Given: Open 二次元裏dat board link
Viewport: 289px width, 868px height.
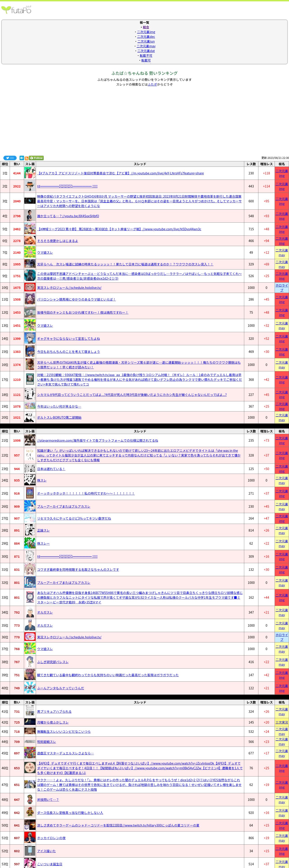Looking at the screenshot, I should coord(146,51).
